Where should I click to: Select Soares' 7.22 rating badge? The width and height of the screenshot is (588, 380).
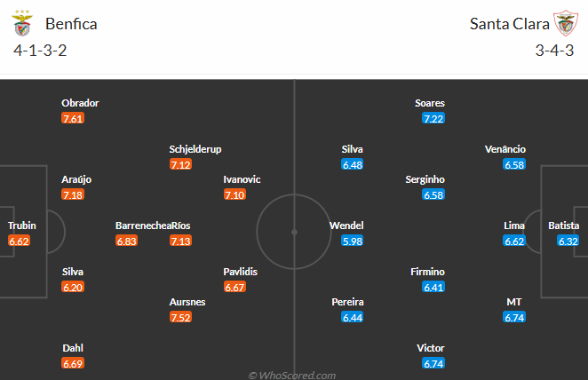[x=433, y=118]
